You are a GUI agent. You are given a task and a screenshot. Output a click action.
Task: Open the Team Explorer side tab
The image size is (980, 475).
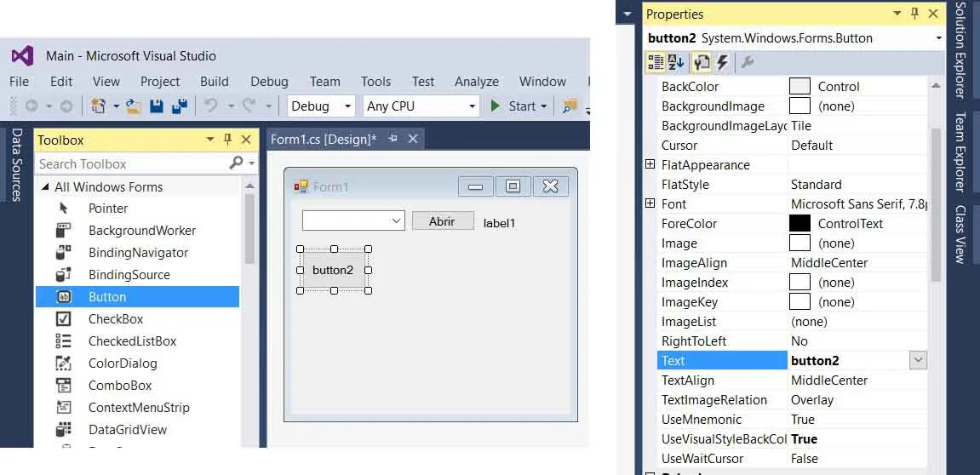point(960,152)
